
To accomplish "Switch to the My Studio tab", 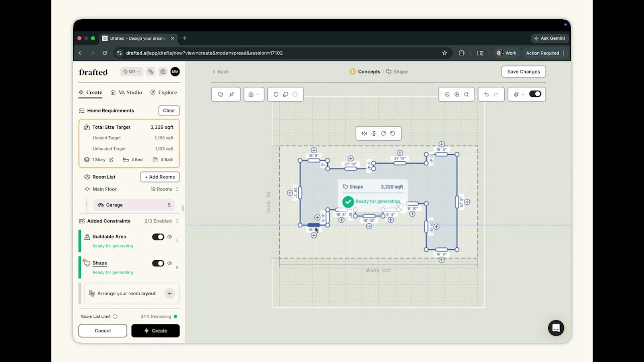I will (126, 93).
